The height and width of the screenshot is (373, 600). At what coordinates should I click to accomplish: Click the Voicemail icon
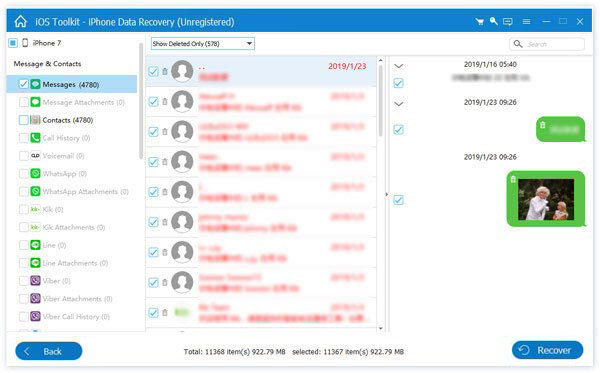(x=36, y=156)
